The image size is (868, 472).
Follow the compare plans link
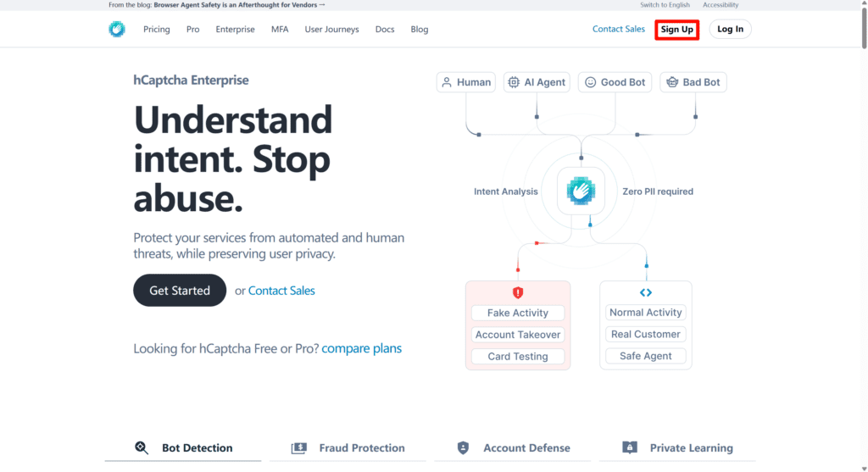tap(362, 348)
